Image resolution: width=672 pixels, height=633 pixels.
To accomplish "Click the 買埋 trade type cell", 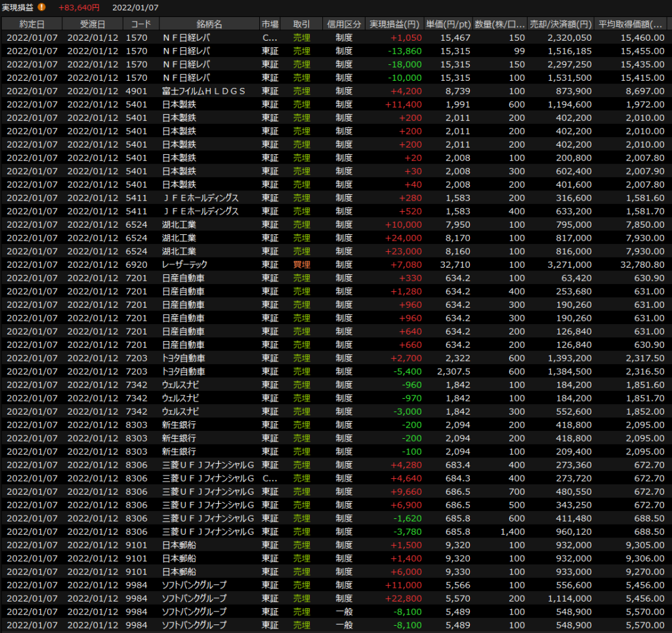I will (301, 264).
